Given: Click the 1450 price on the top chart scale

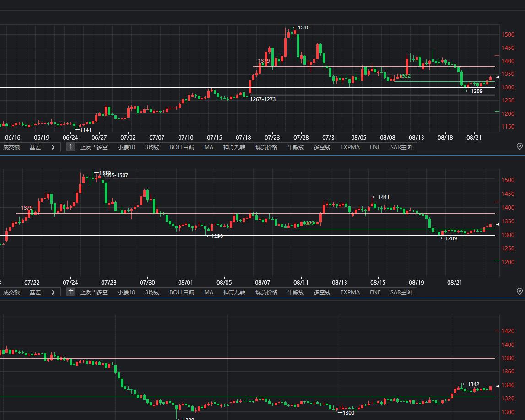Looking at the screenshot, I should 508,48.
